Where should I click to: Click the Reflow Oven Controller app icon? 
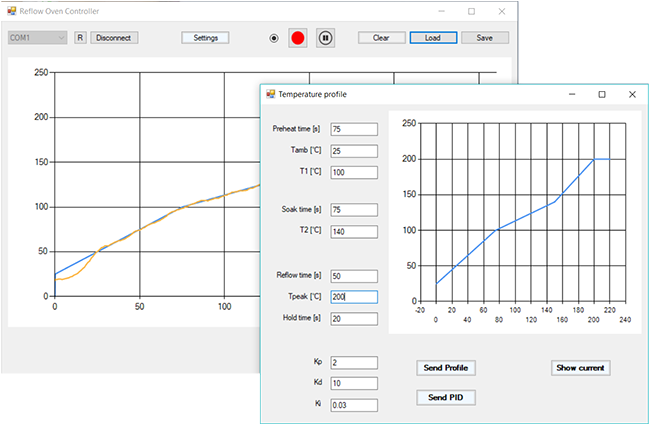pyautogui.click(x=11, y=9)
